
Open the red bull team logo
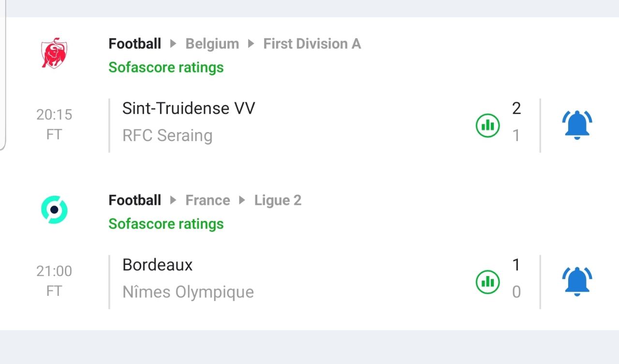pos(54,53)
